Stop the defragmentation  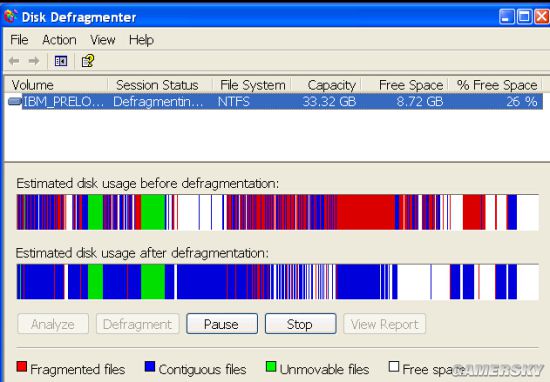(300, 324)
